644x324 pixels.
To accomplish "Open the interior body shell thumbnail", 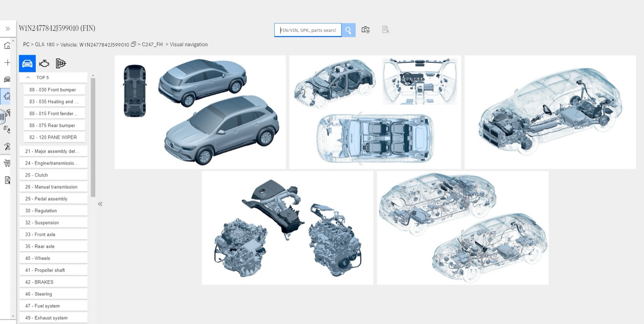I will 375,112.
